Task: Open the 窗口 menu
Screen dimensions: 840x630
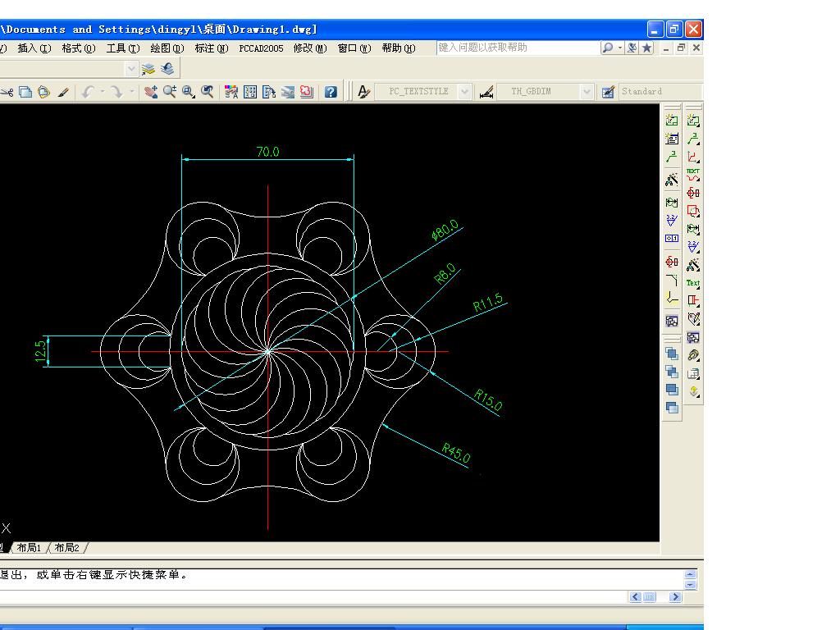Action: [x=354, y=48]
